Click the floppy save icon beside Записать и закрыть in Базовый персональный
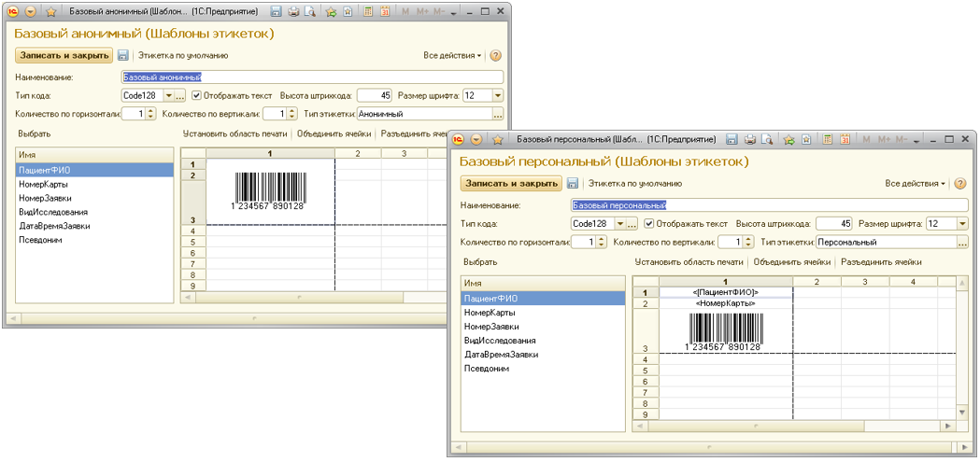The height and width of the screenshot is (462, 980). tap(572, 184)
